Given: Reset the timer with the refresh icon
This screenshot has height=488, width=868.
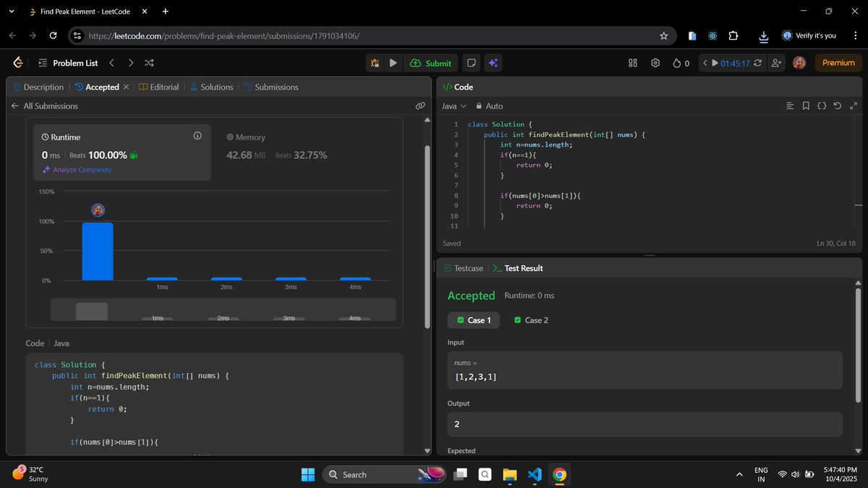Looking at the screenshot, I should pyautogui.click(x=757, y=63).
